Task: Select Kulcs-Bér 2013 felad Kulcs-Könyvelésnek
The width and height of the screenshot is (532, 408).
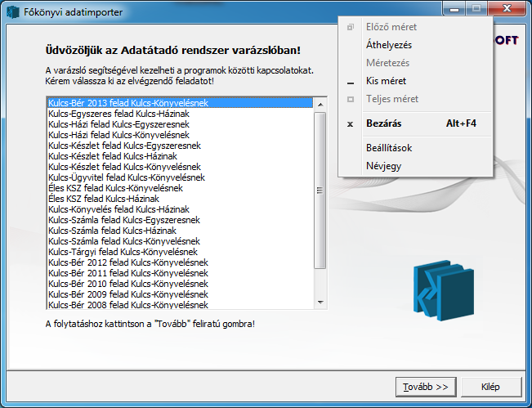Action: tap(180, 103)
